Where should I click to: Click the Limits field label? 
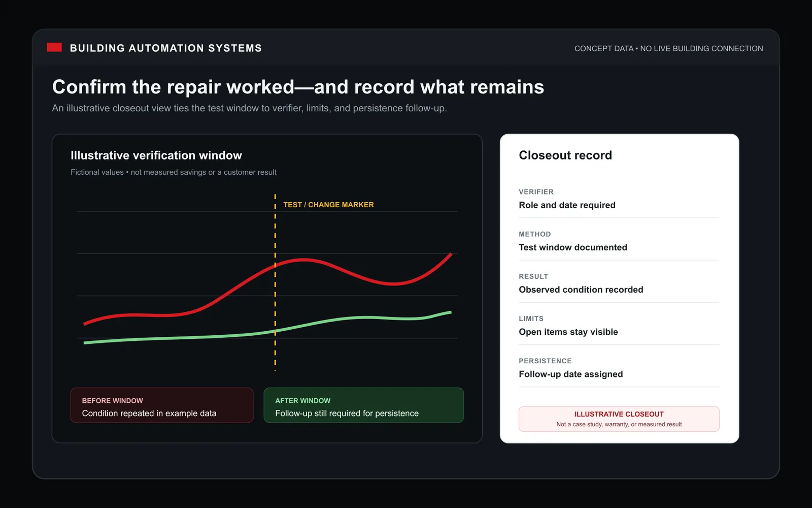(531, 319)
